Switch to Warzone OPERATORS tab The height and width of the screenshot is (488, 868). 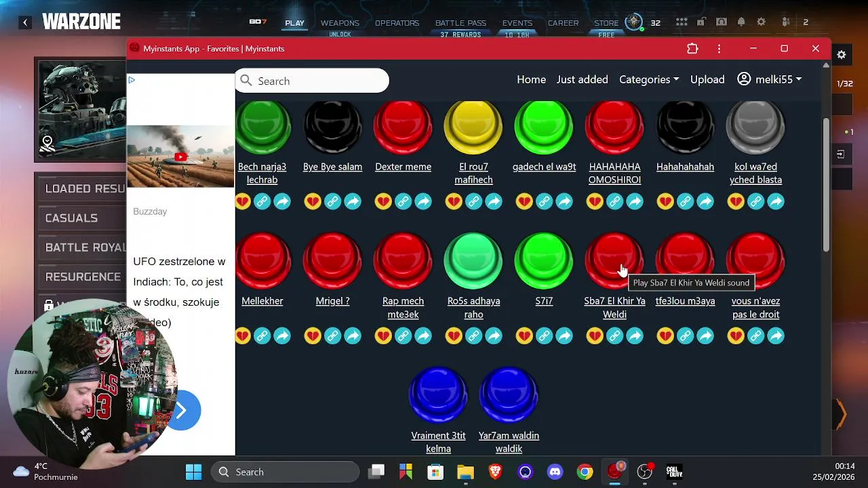[397, 23]
